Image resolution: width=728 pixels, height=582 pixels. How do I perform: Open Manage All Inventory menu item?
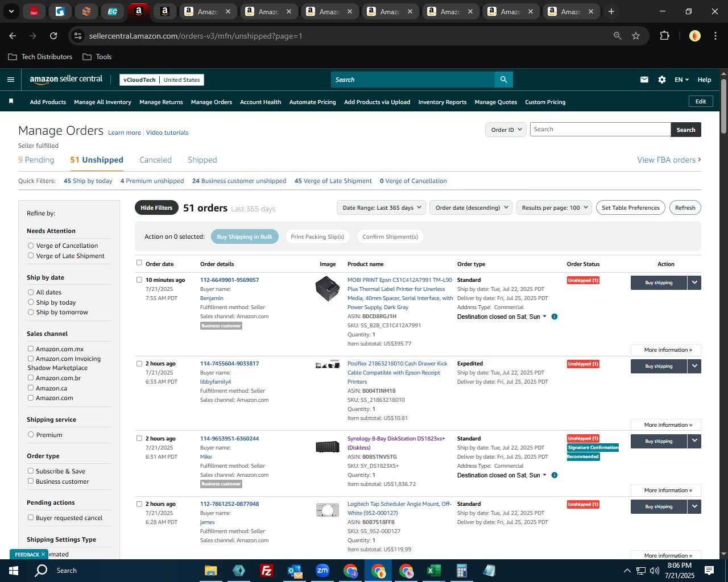coord(102,102)
